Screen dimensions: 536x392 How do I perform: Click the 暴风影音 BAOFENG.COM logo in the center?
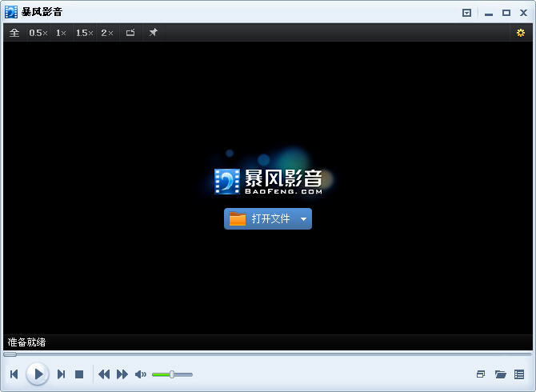click(x=268, y=182)
